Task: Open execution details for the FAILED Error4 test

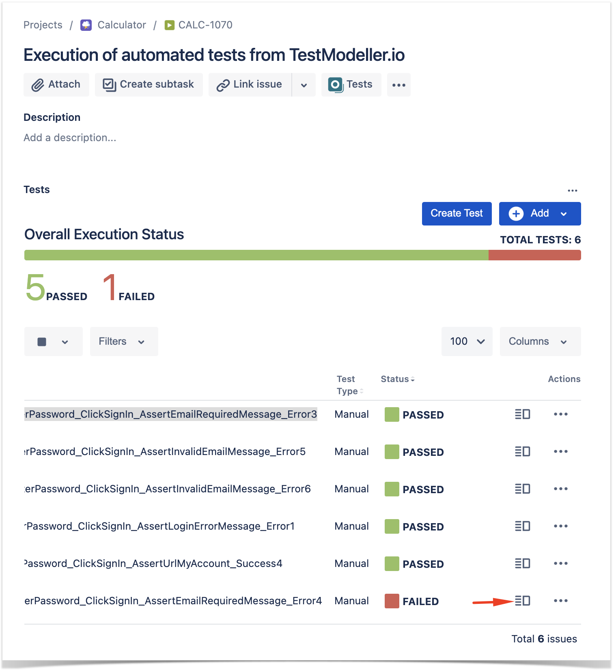Action: [x=522, y=601]
